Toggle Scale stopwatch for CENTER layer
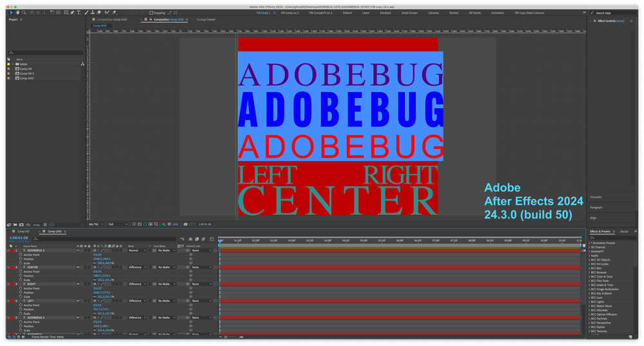 pos(21,280)
